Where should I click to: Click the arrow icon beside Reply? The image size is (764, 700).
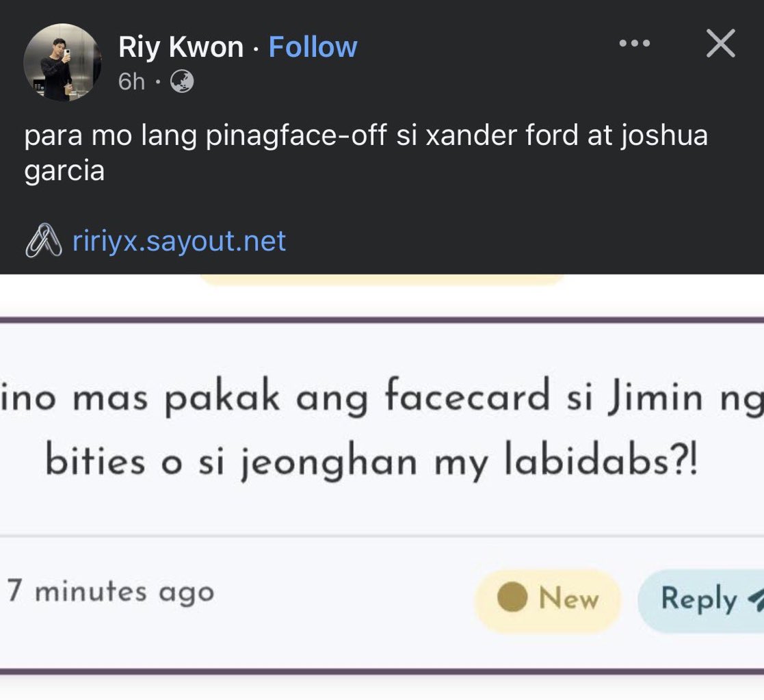[756, 601]
